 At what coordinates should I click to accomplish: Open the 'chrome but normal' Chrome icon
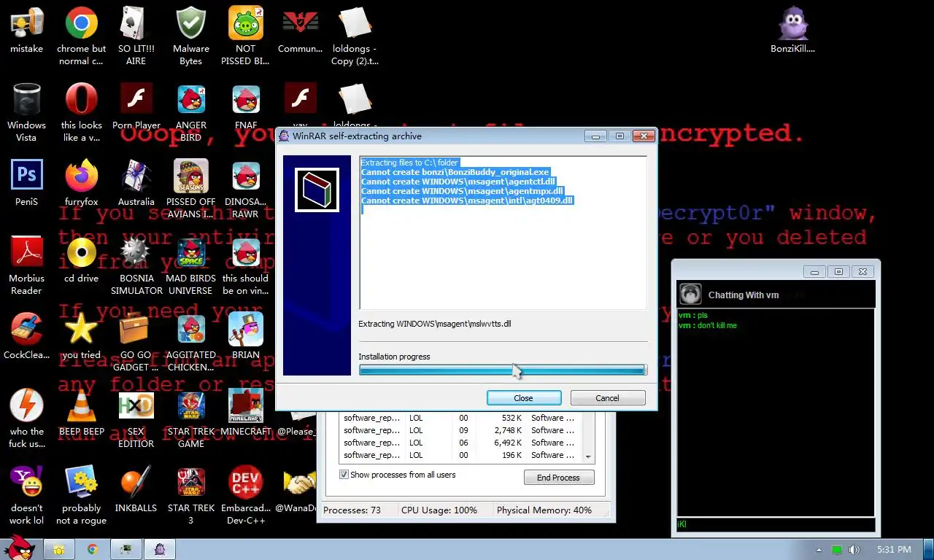point(81,36)
